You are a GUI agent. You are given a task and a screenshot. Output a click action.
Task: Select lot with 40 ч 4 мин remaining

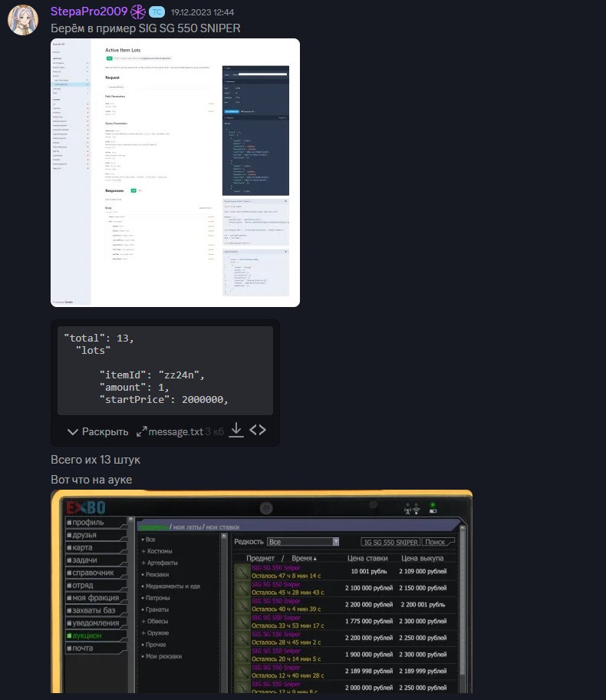(x=345, y=605)
